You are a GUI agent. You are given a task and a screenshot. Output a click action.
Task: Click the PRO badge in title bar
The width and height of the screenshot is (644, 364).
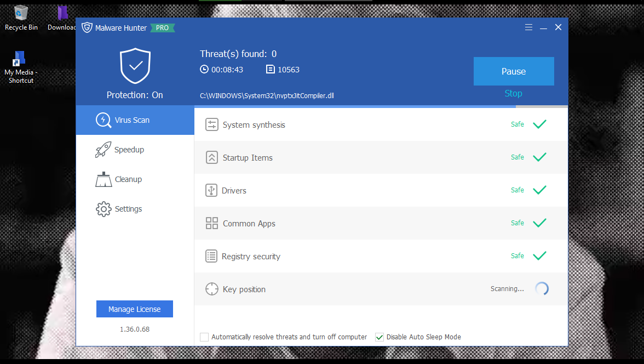click(x=163, y=27)
